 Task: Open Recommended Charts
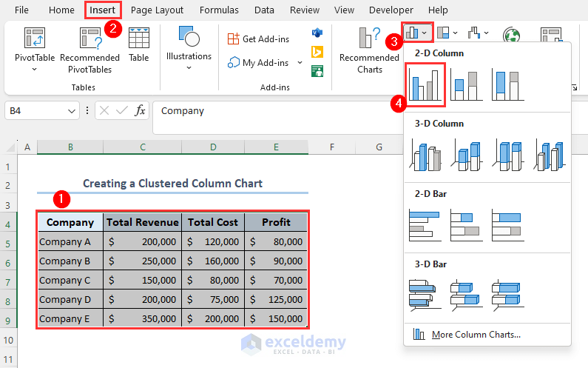(x=369, y=50)
